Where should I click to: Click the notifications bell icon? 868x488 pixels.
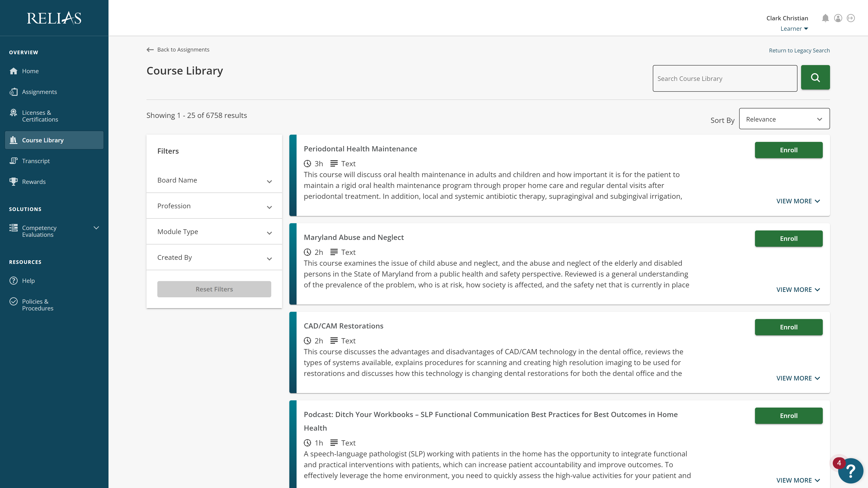[x=825, y=18]
